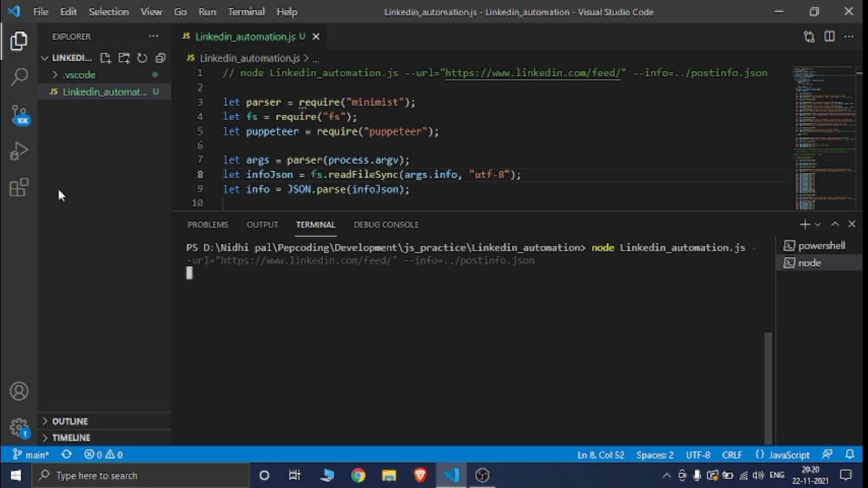Open Run and Debug view
Viewport: 868px width, 488px height.
click(x=19, y=151)
